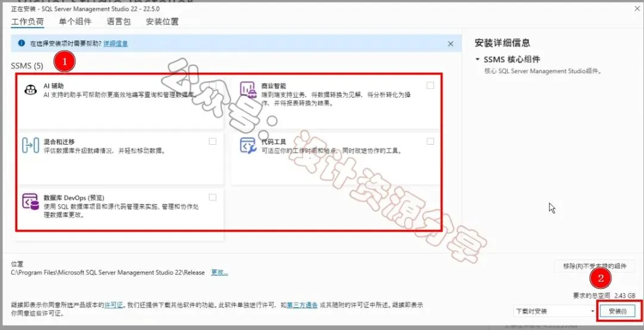Select the 代码工具 workload title
Viewport: 644px width, 330px height.
click(x=274, y=142)
